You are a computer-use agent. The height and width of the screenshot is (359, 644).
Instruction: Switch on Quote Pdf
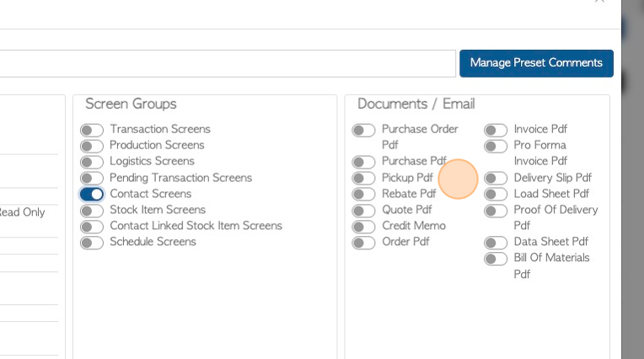363,211
